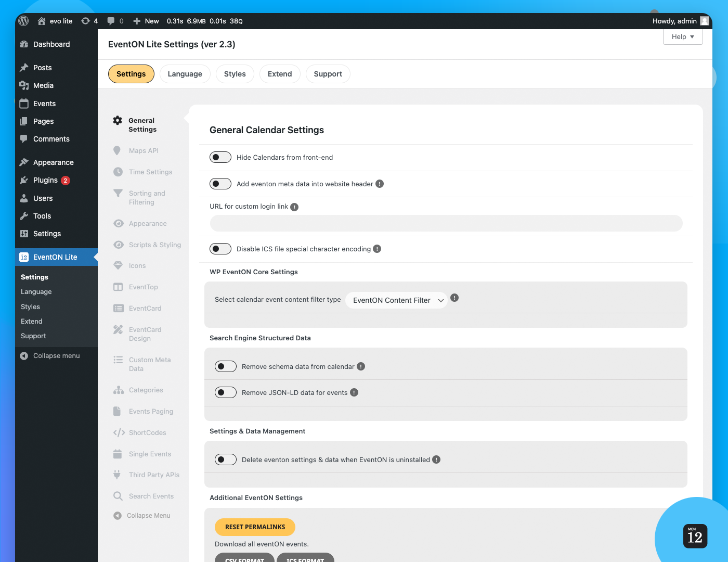
Task: Expand the Help dropdown
Action: click(x=683, y=36)
